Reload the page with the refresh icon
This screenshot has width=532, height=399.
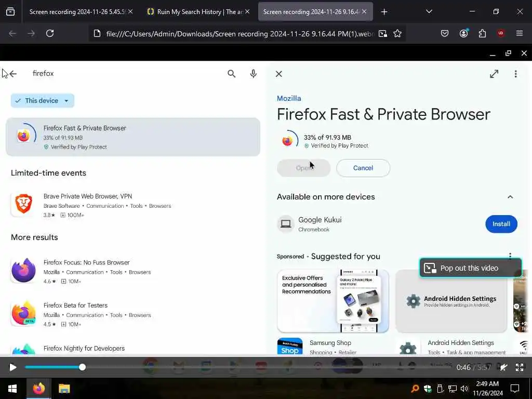tap(50, 33)
